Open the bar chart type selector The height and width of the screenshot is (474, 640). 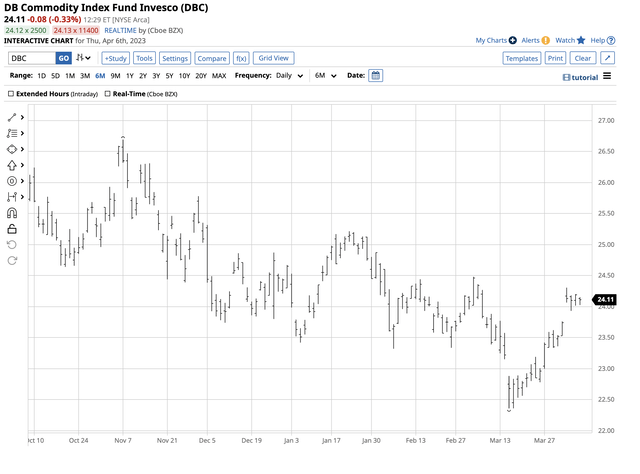coord(84,58)
